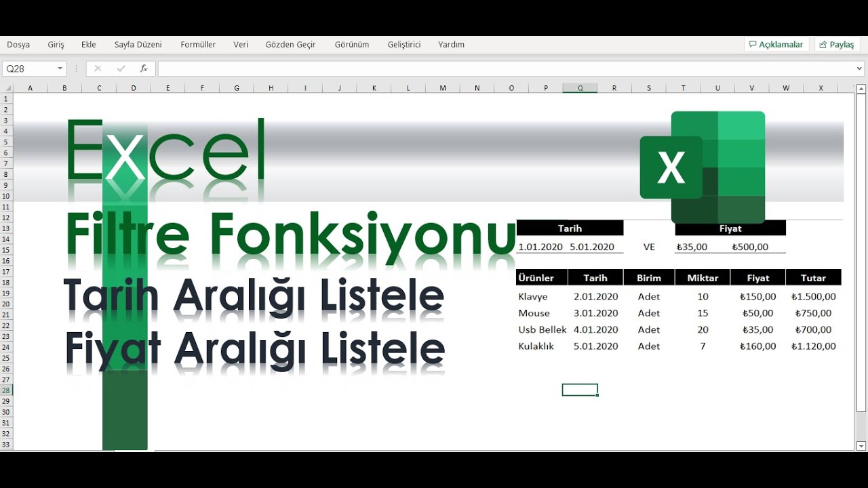Image resolution: width=868 pixels, height=488 pixels.
Task: Expand the formula bar chevron
Action: (859, 68)
